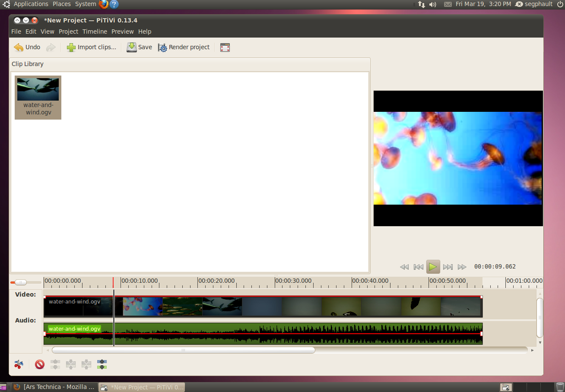Toggle fullscreen viewer toolbar icon
Viewport: 565px width, 392px height.
coord(225,47)
